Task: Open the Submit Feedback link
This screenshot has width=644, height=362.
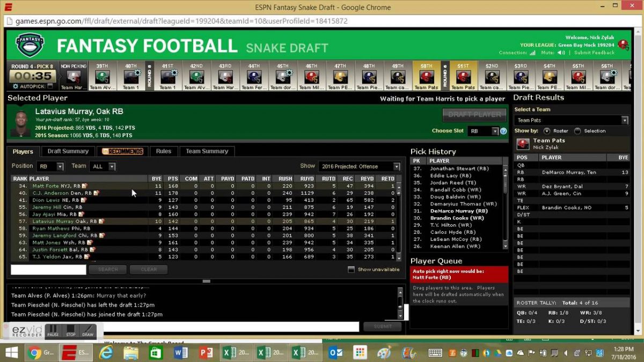Action: pos(595,53)
